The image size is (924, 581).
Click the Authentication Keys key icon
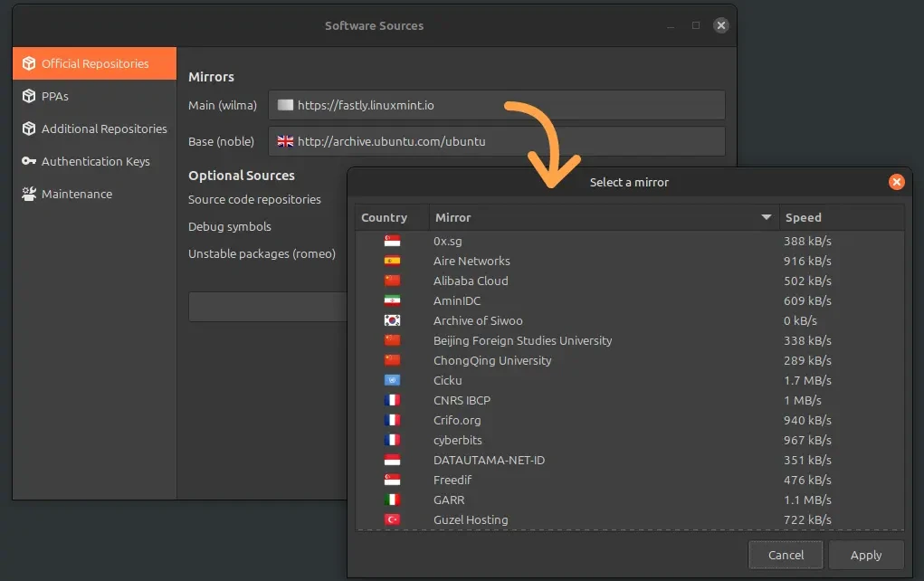coord(29,161)
